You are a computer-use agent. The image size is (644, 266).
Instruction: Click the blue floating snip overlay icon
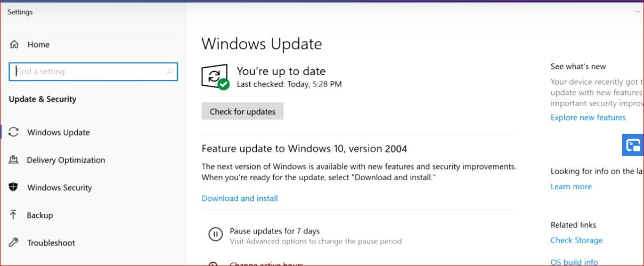[633, 145]
